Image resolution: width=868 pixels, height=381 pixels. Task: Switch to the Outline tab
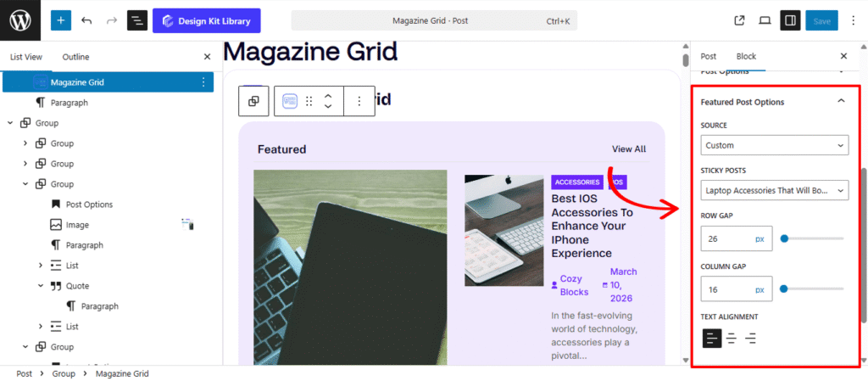(x=75, y=57)
